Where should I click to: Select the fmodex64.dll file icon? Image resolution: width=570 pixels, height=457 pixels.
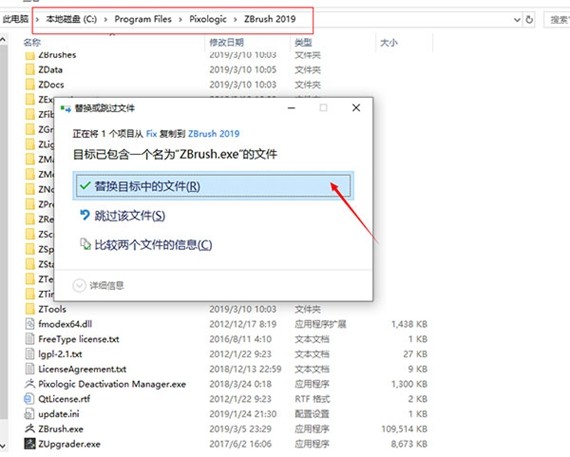(30, 324)
